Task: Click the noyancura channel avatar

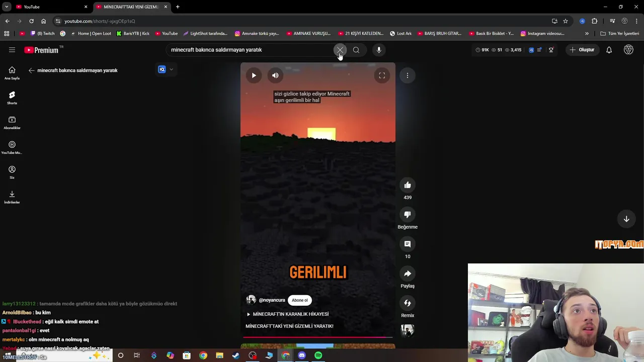Action: [x=251, y=300]
